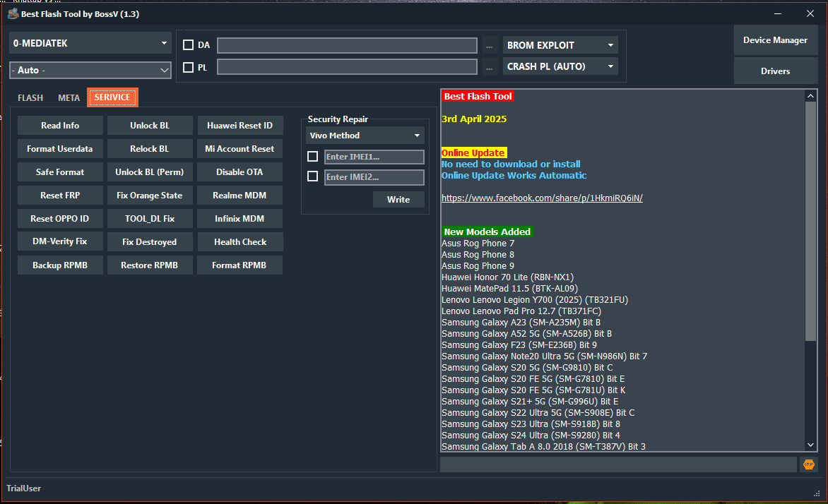Click Restore RPMB button

coord(150,265)
